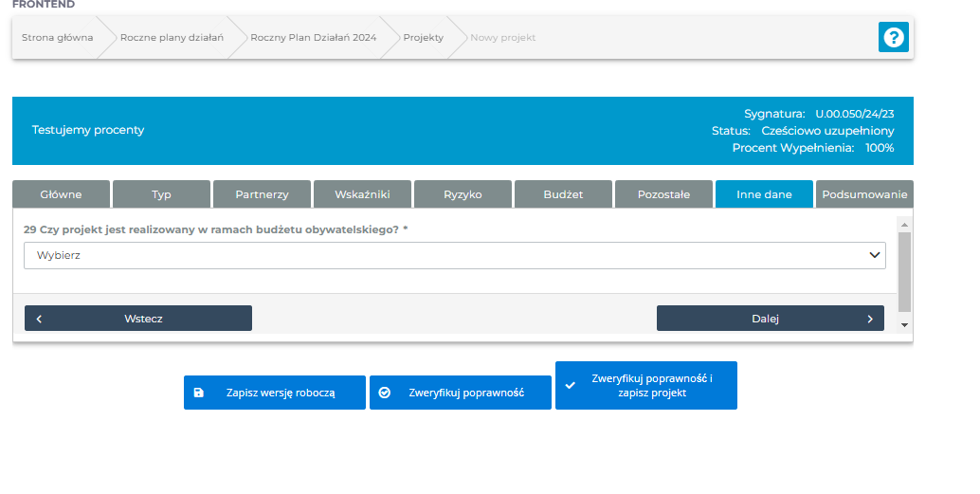Select the Pozostałe tab
This screenshot has height=494, width=980.
[663, 194]
